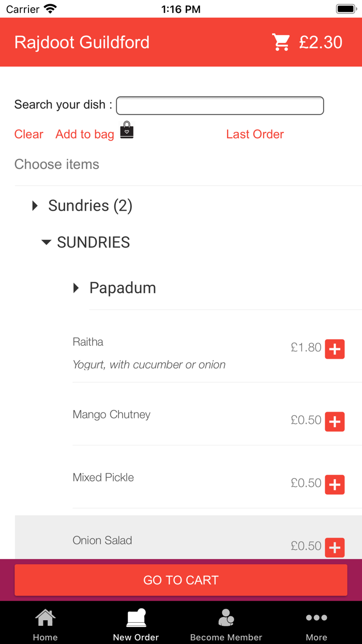Add Raitha with its plus button
The height and width of the screenshot is (644, 362).
335,349
